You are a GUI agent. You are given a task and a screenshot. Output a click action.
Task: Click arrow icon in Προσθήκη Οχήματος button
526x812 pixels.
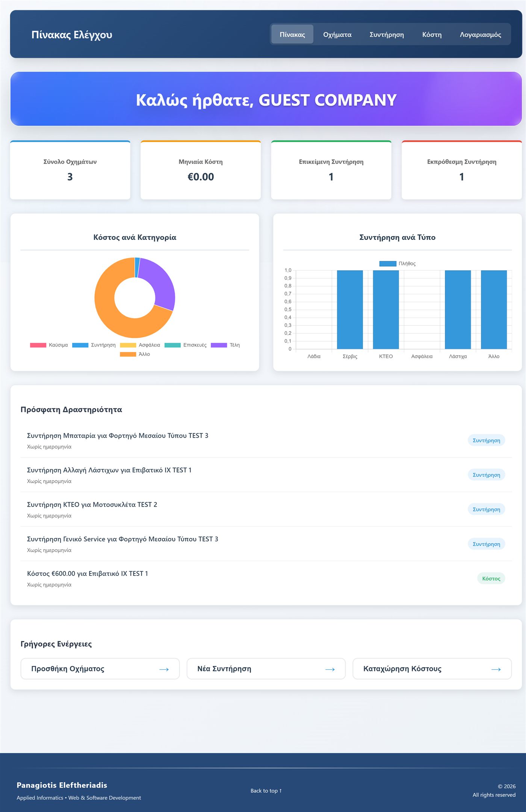(x=164, y=669)
